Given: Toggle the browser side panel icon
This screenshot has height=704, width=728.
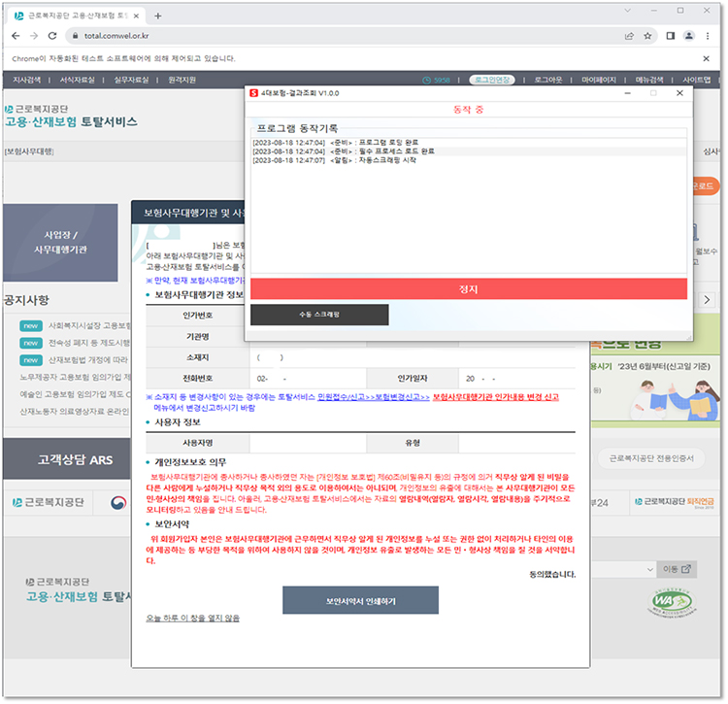Looking at the screenshot, I should [x=670, y=35].
